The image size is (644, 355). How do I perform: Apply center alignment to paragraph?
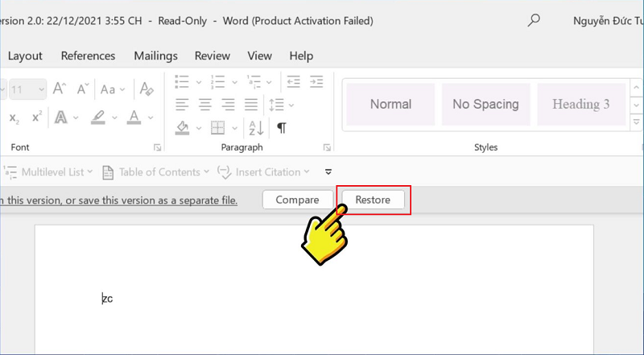(205, 104)
